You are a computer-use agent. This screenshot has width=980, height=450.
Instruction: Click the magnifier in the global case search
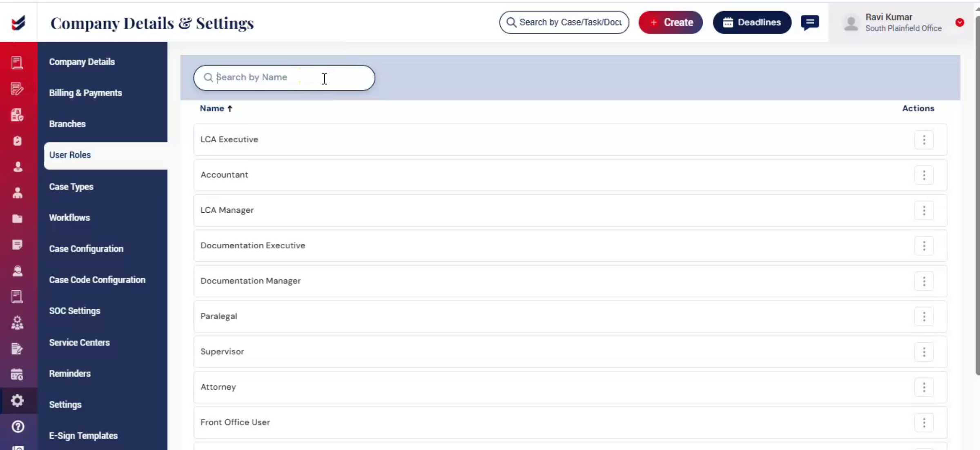coord(511,22)
